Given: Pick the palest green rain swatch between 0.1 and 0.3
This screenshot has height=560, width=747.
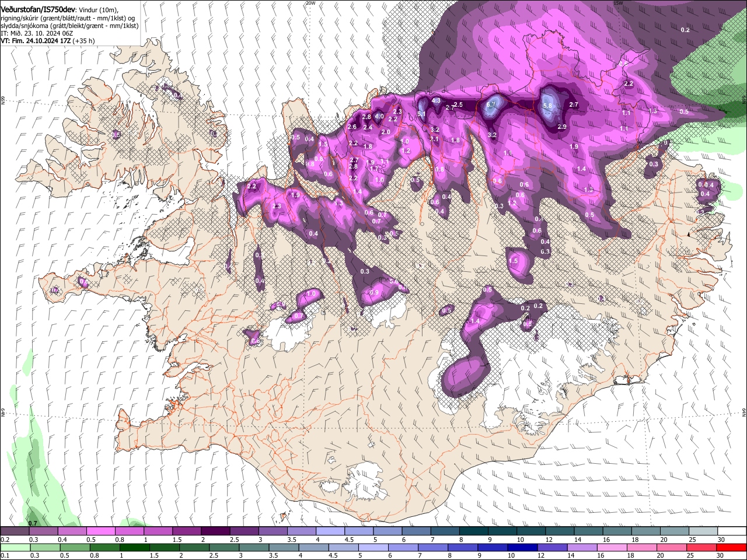Looking at the screenshot, I should pos(15,547).
